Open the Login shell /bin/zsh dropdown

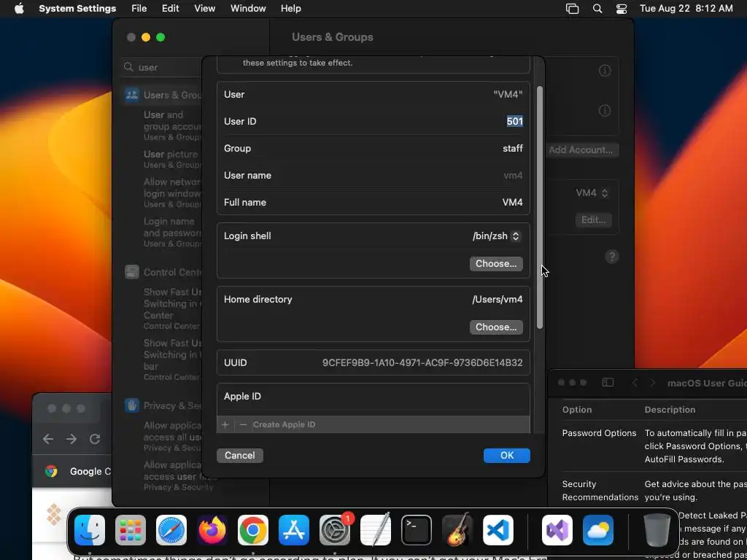[496, 236]
